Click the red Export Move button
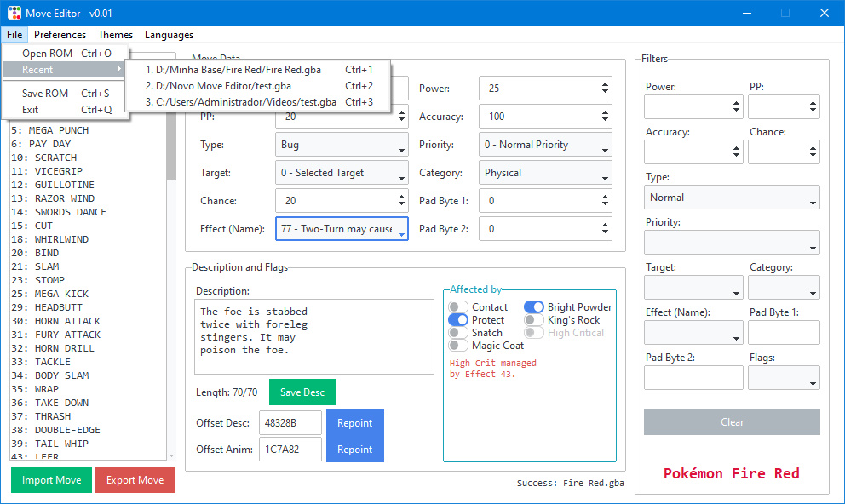845x504 pixels. coord(135,480)
